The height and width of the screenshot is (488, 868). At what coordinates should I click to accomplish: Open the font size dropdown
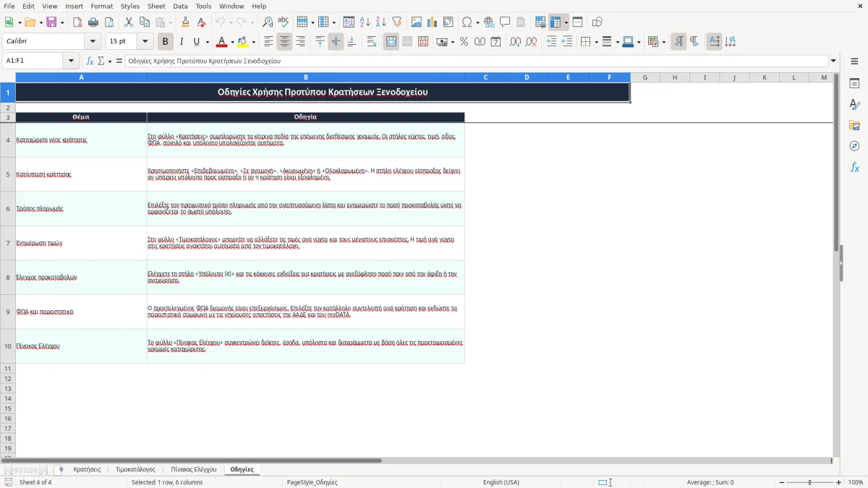145,42
